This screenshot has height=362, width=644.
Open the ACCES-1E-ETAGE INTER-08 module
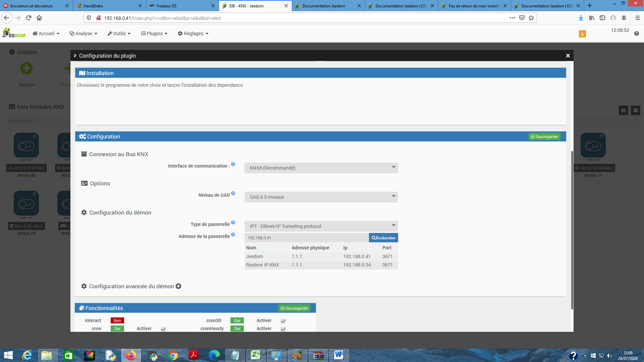coord(26,155)
